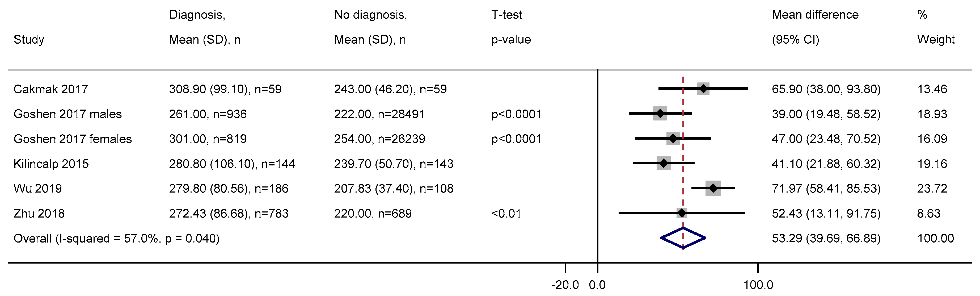Click the Zhu 2018 p-value <0.01
Screen dimensions: 980x296
coord(506,213)
